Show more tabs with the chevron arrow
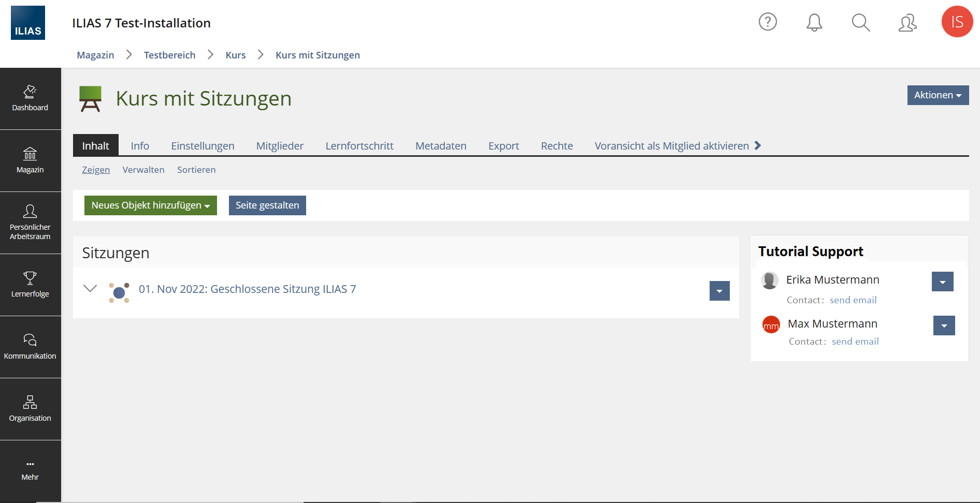Viewport: 980px width, 503px height. (x=758, y=145)
